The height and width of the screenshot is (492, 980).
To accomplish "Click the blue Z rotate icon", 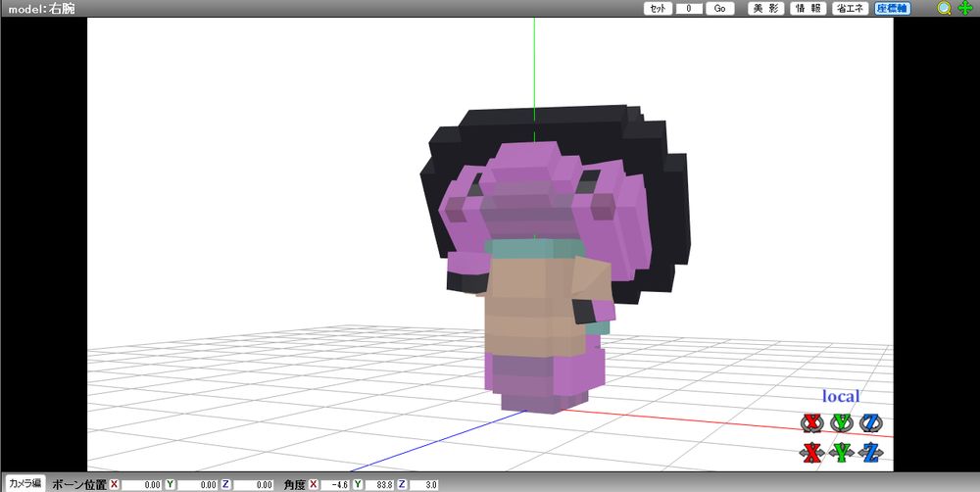I will pos(871,423).
